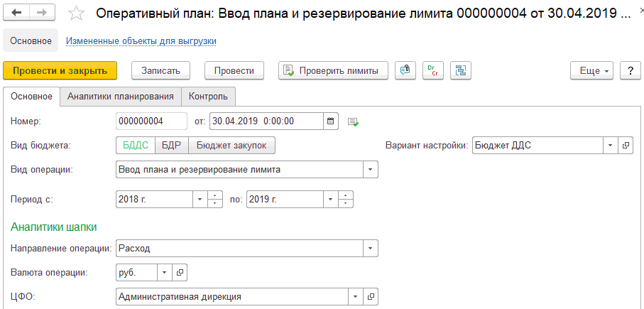Switch to the Контроль tab

208,96
